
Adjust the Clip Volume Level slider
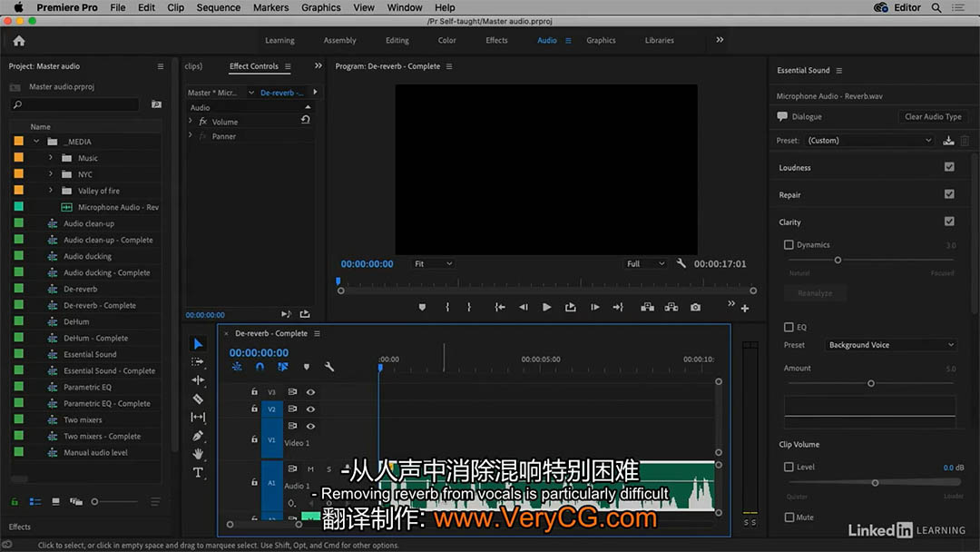coord(875,483)
